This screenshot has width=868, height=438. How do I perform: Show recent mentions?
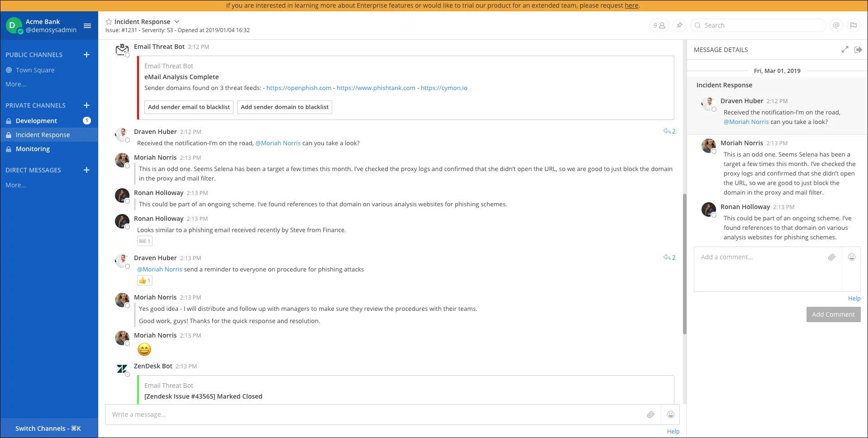click(836, 25)
